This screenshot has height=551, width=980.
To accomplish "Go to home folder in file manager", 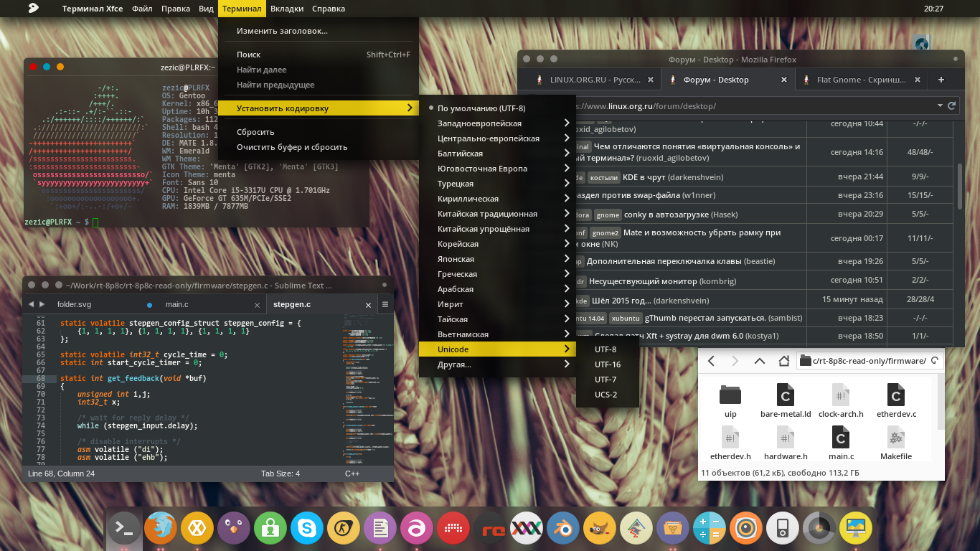I will (x=783, y=361).
